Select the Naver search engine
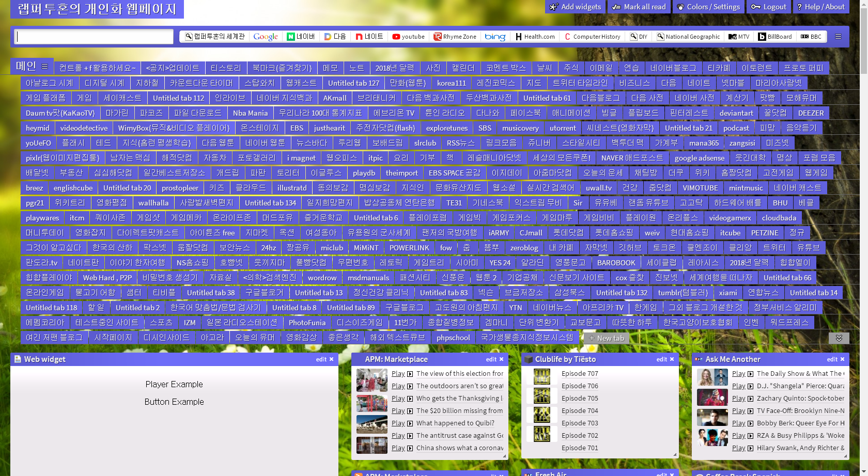The height and width of the screenshot is (476, 868). click(x=301, y=37)
